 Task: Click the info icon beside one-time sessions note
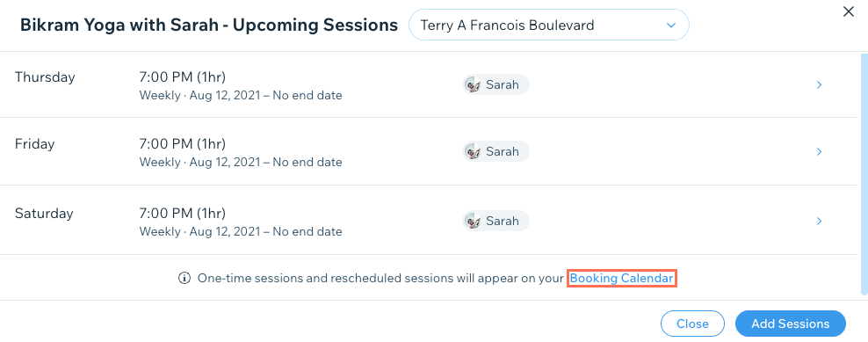coord(184,278)
